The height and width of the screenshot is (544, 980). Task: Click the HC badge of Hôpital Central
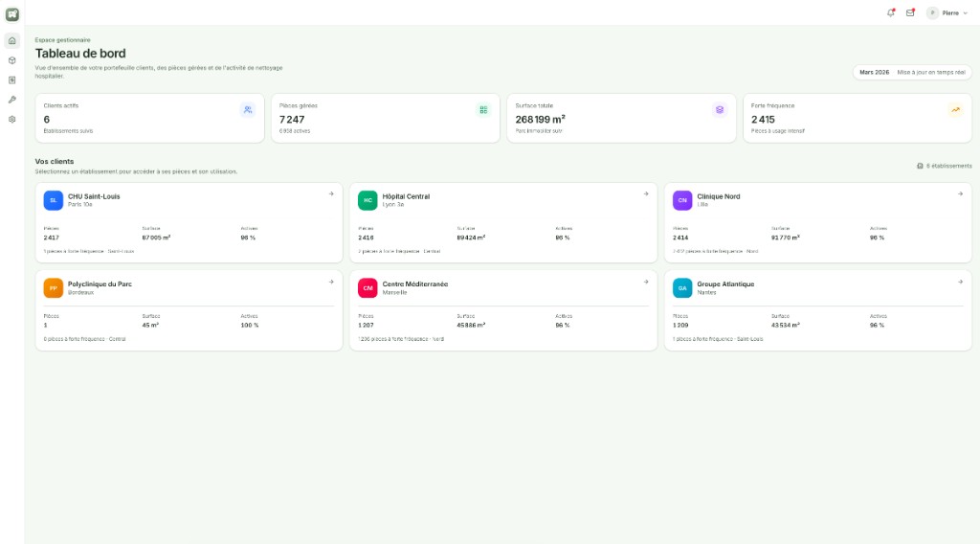pos(367,200)
